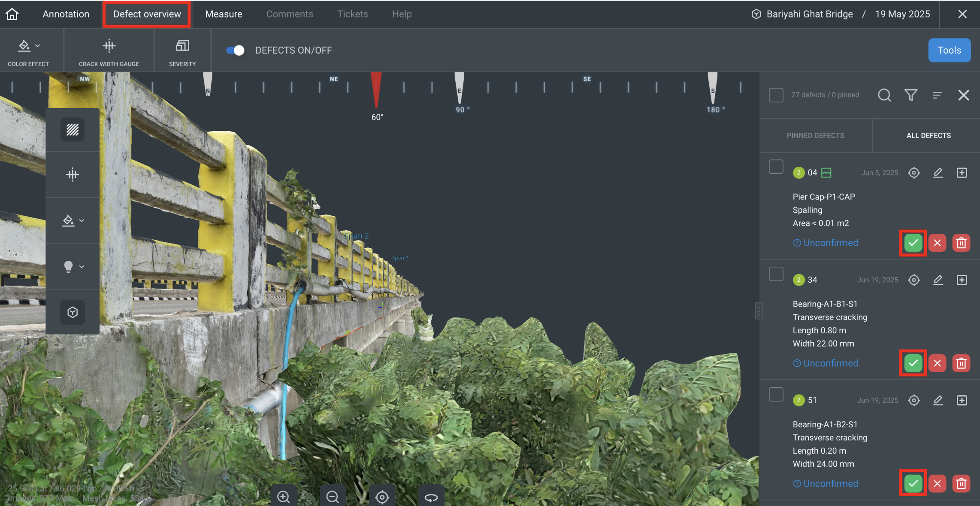
Task: Pin defect 51 with plus icon
Action: pyautogui.click(x=962, y=400)
